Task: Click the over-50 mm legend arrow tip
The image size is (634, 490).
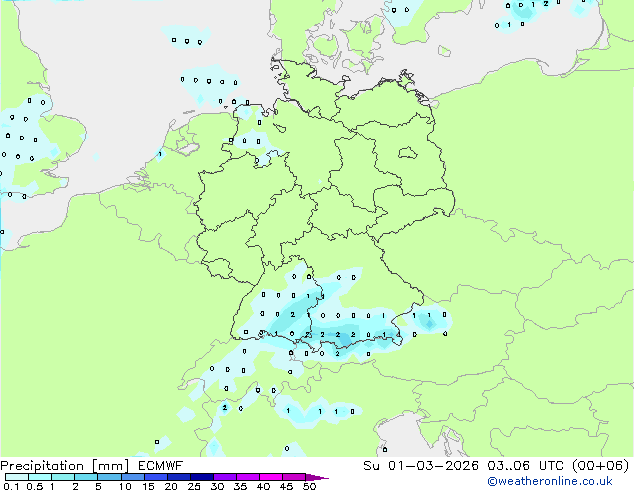Action: tap(317, 477)
